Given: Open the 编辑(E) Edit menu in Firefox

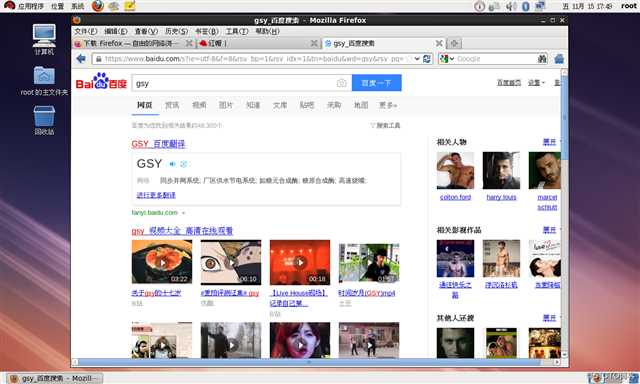Looking at the screenshot, I should tap(116, 31).
